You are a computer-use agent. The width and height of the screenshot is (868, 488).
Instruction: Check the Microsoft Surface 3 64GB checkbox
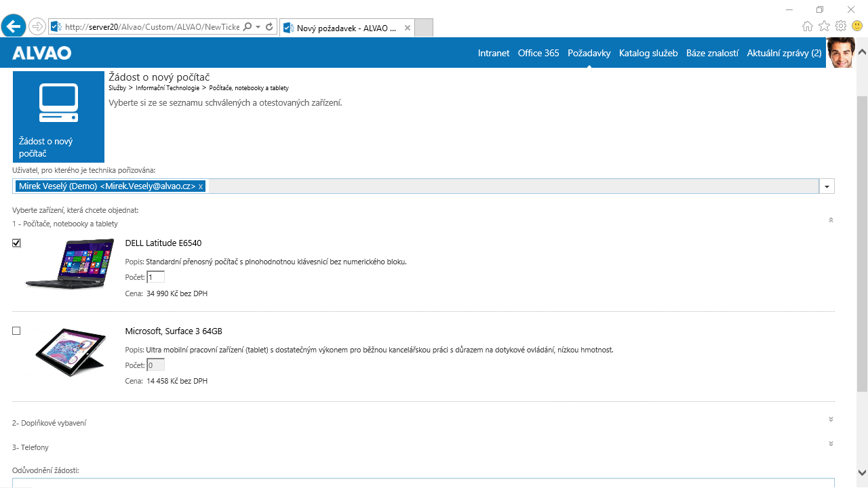(x=16, y=331)
